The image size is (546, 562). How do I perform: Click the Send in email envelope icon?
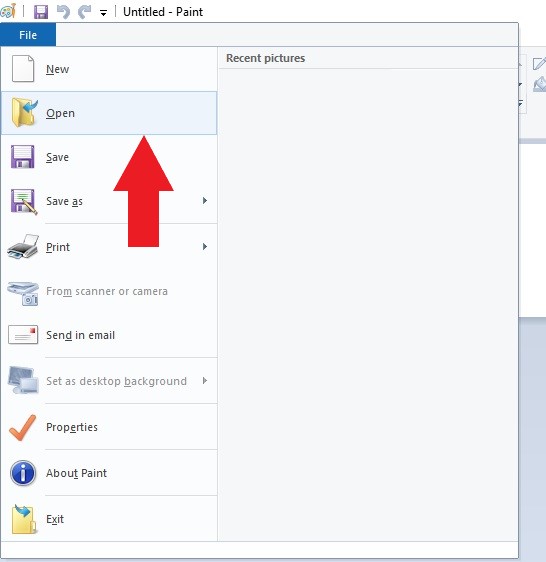point(23,335)
